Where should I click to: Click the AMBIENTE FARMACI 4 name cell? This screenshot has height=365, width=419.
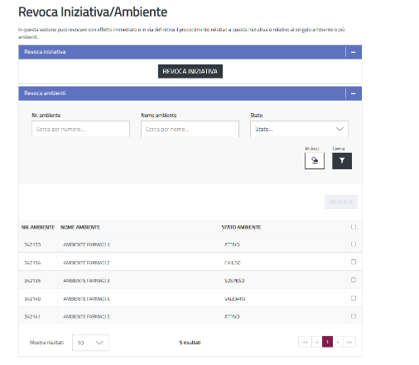86,299
